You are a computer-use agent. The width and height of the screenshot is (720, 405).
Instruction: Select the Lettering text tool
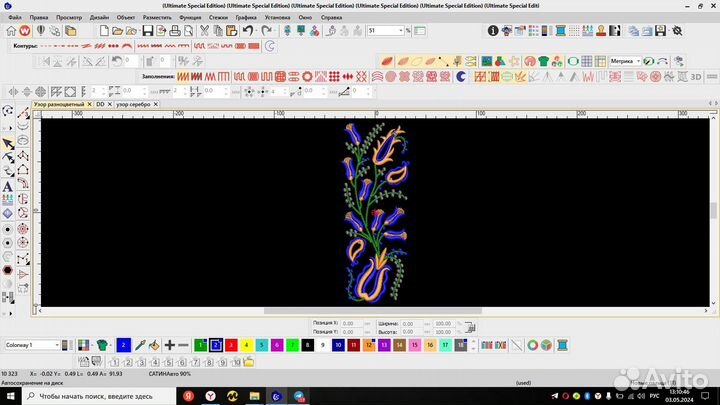point(8,185)
